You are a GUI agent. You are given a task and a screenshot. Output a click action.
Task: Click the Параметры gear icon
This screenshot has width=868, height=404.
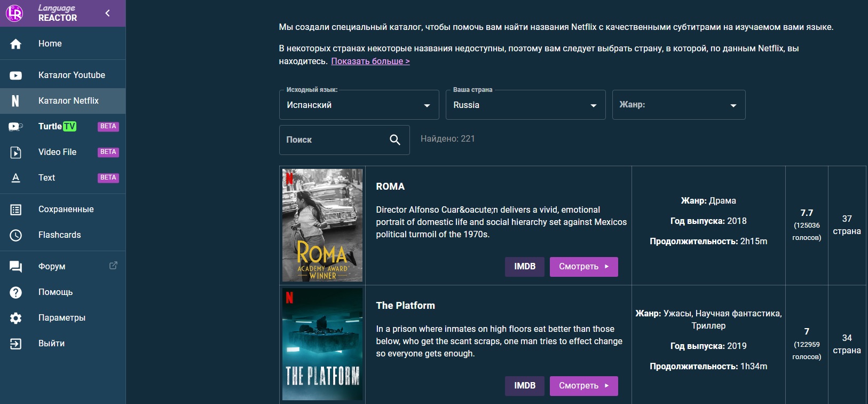coord(16,318)
